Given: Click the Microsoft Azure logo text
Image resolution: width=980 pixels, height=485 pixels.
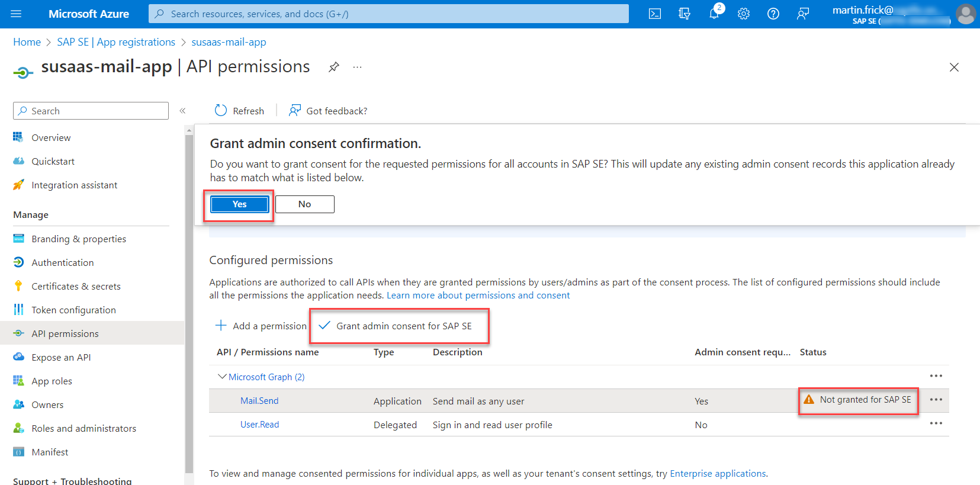Looking at the screenshot, I should (x=89, y=14).
